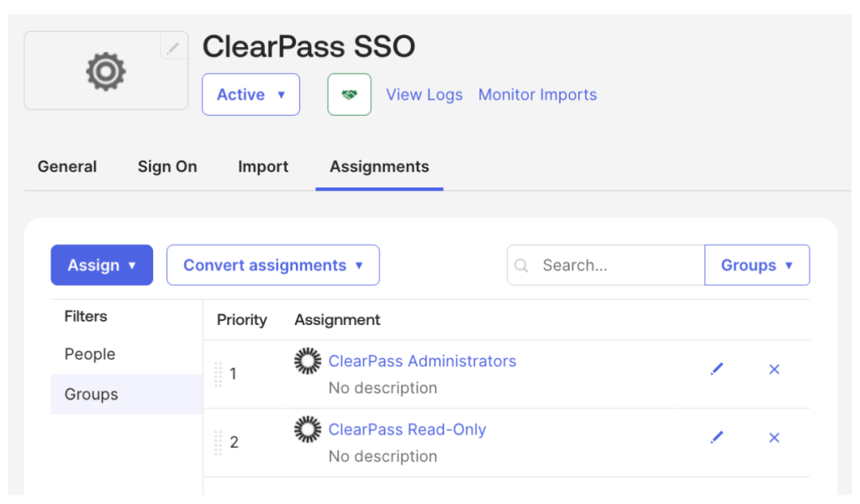Click the magnifier icon in search box

[x=521, y=265]
